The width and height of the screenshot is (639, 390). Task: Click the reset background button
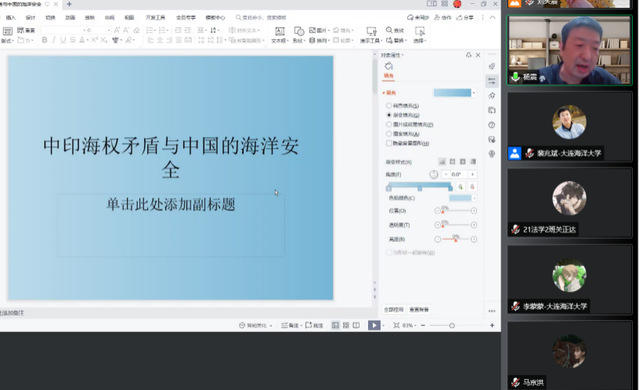[419, 310]
